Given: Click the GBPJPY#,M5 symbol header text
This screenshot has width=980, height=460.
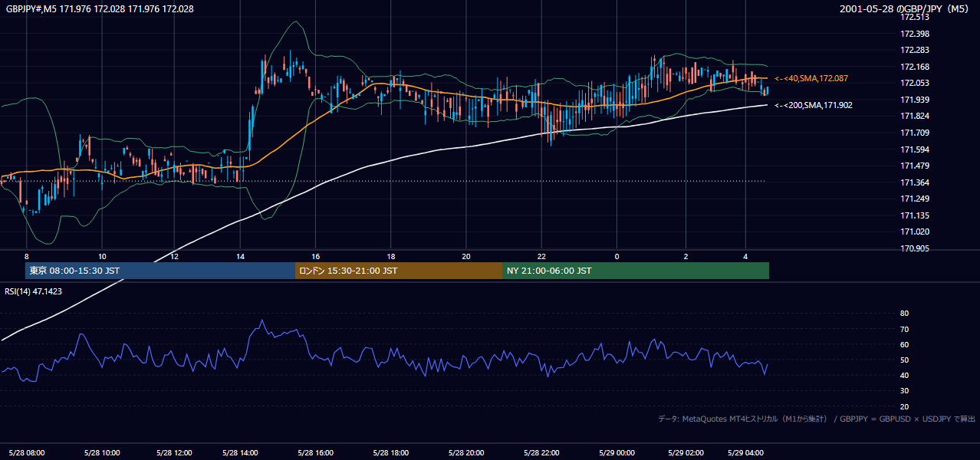Looking at the screenshot, I should point(100,9).
